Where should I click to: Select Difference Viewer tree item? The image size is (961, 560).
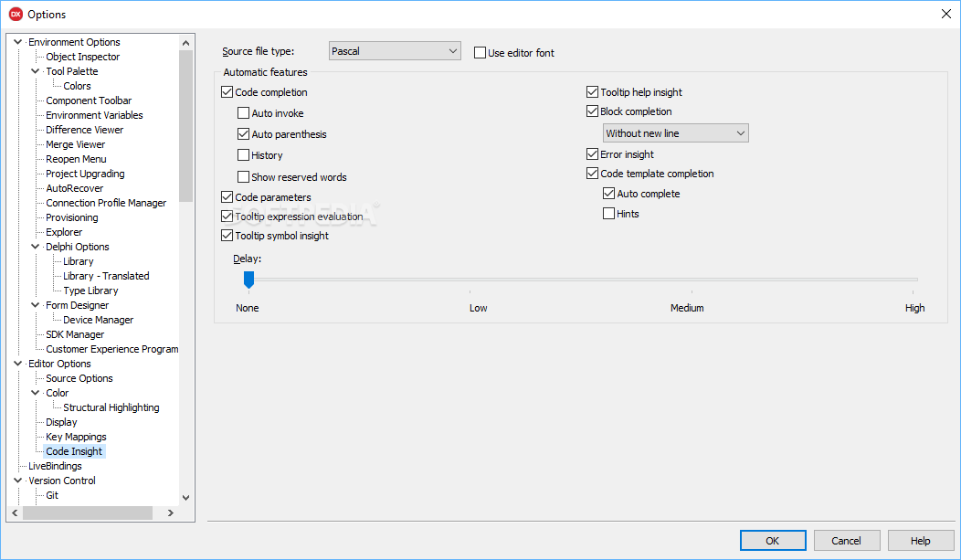(x=85, y=130)
